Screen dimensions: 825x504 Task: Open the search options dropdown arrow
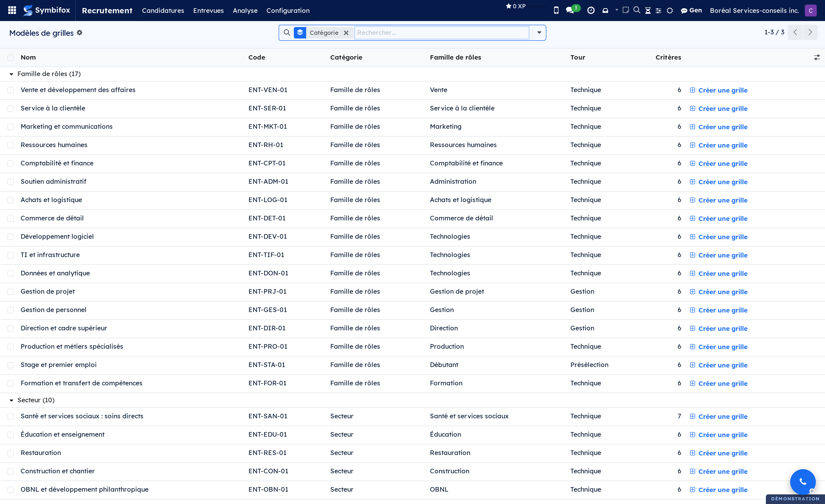[x=539, y=33]
